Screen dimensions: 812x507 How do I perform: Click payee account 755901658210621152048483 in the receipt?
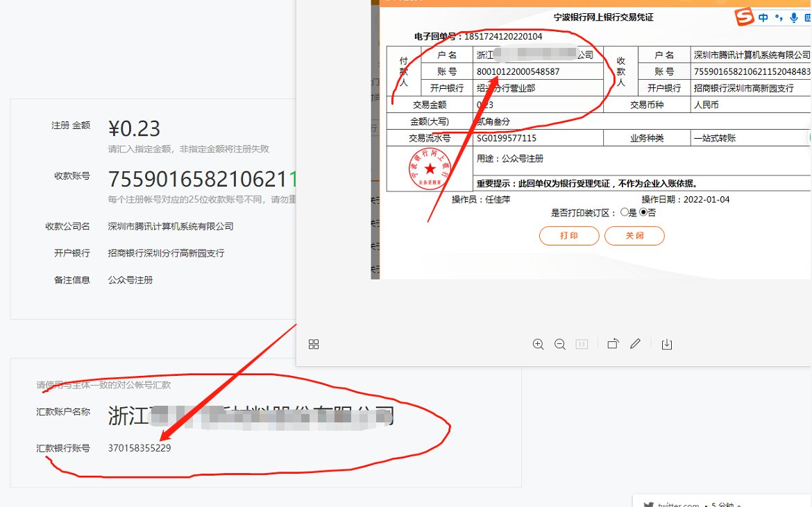(752, 71)
